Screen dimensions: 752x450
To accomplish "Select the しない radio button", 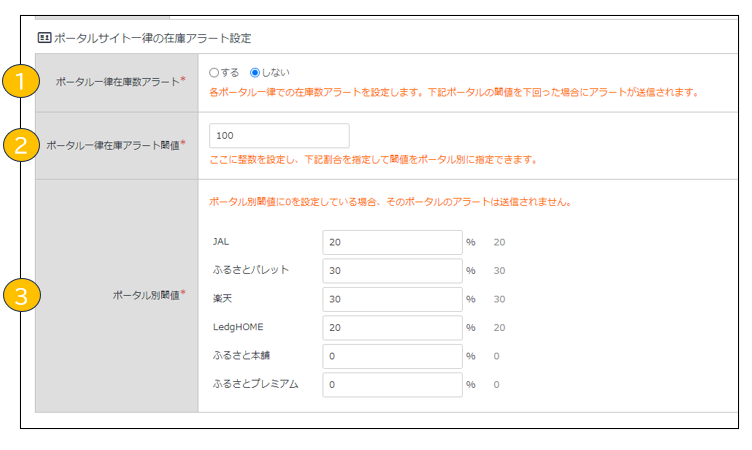I will pyautogui.click(x=255, y=73).
